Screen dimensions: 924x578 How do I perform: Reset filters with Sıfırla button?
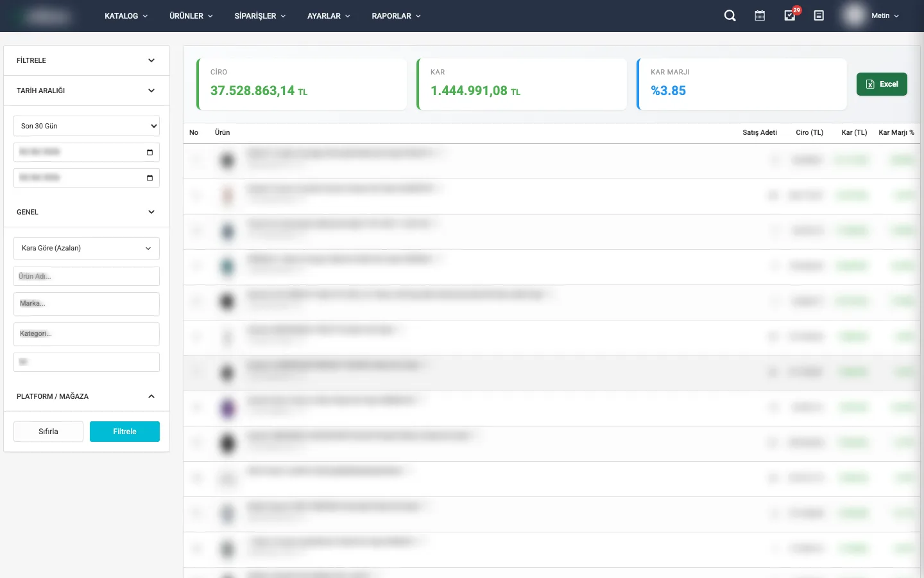point(48,432)
